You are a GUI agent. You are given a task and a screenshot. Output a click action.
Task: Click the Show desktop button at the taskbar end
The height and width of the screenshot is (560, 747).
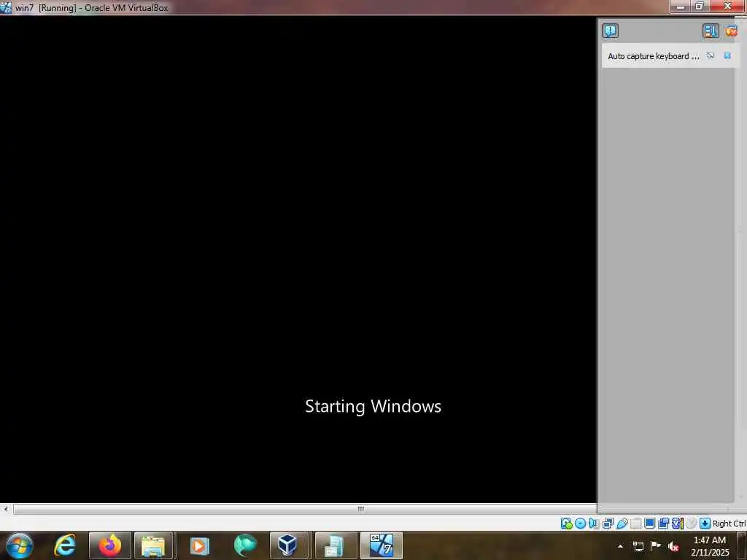click(743, 545)
